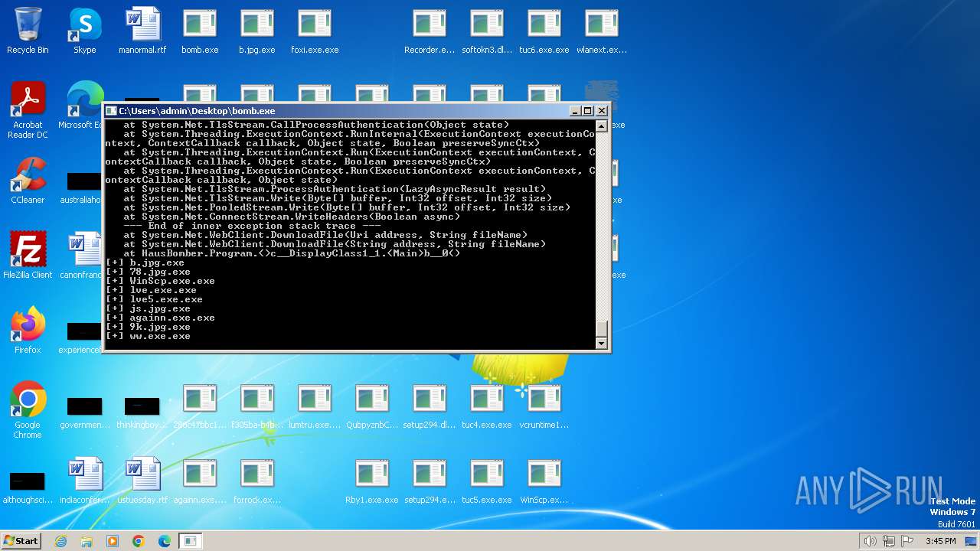Select the setup294.dl... desktop file
This screenshot has height=551, width=980.
[x=430, y=406]
